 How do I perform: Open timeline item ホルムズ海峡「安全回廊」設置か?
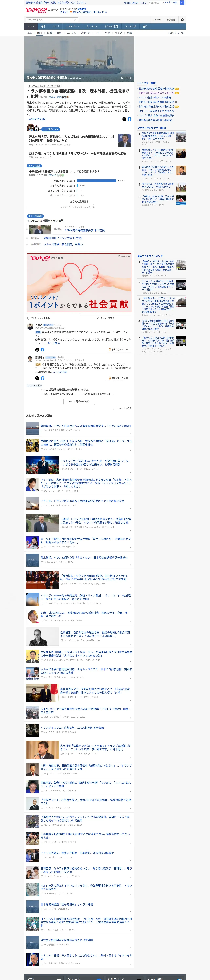coord(63,245)
